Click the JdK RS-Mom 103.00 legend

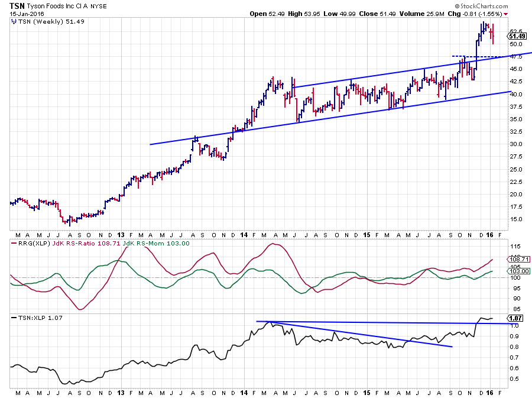pos(156,244)
